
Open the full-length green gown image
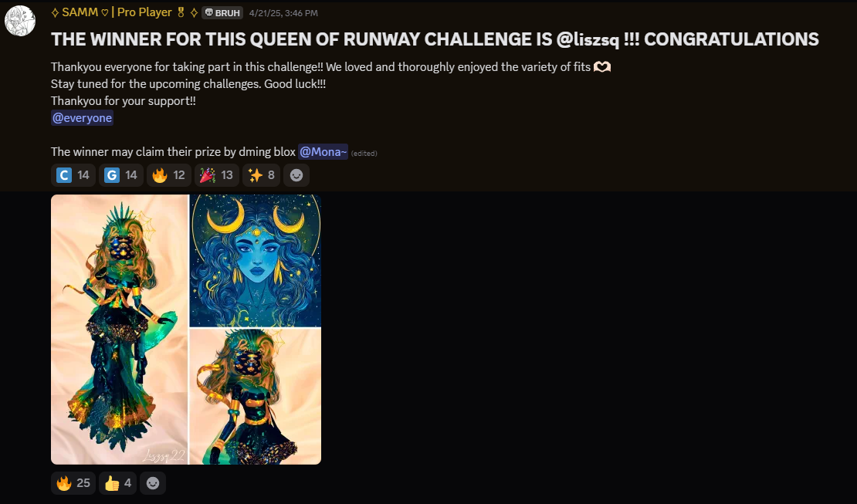coord(120,330)
